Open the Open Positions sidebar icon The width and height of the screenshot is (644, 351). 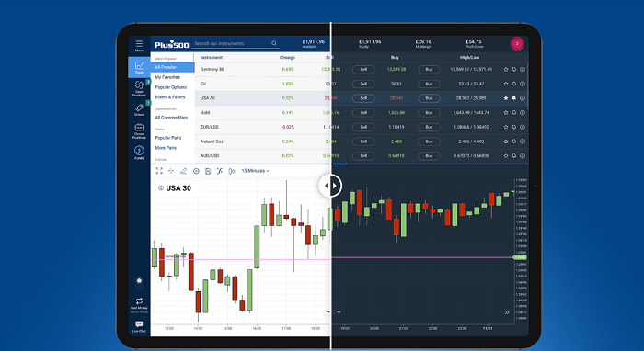(x=139, y=88)
